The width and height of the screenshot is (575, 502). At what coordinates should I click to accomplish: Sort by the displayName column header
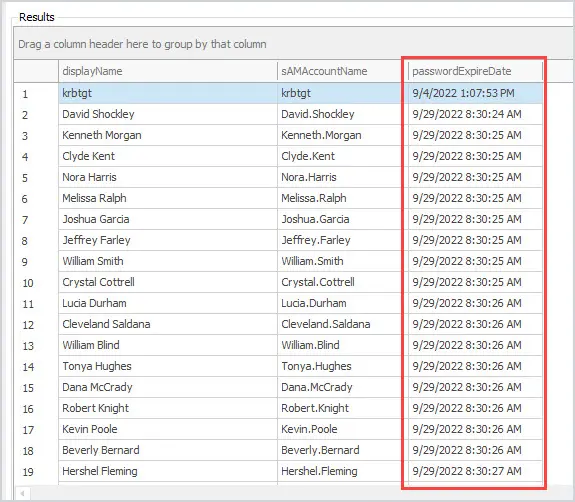(168, 71)
